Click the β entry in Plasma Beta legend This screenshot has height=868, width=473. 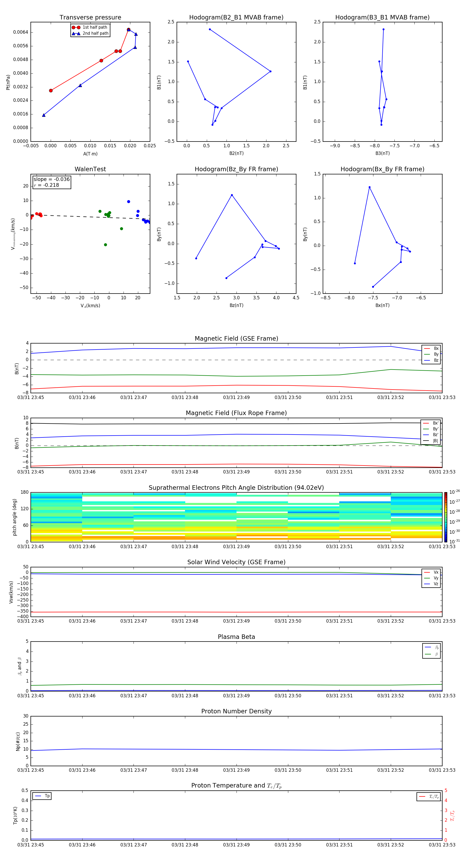tap(431, 654)
